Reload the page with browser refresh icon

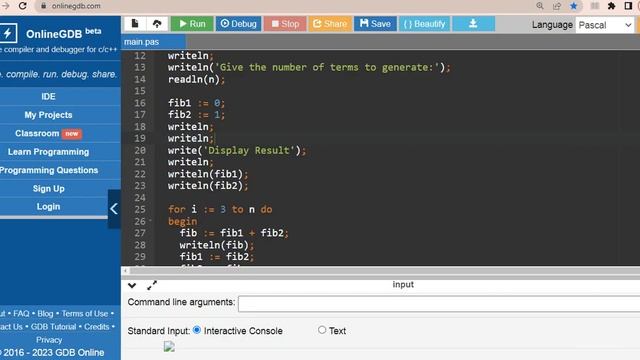[x=23, y=6]
